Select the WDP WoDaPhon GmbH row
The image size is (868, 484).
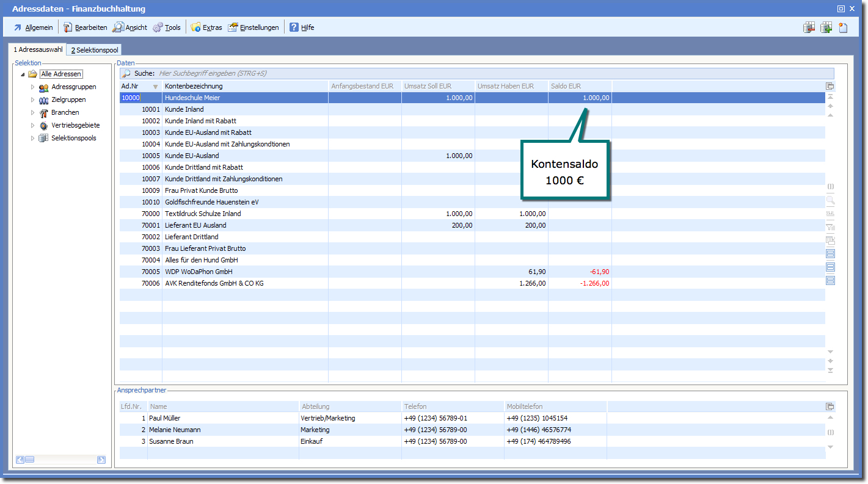tap(199, 272)
